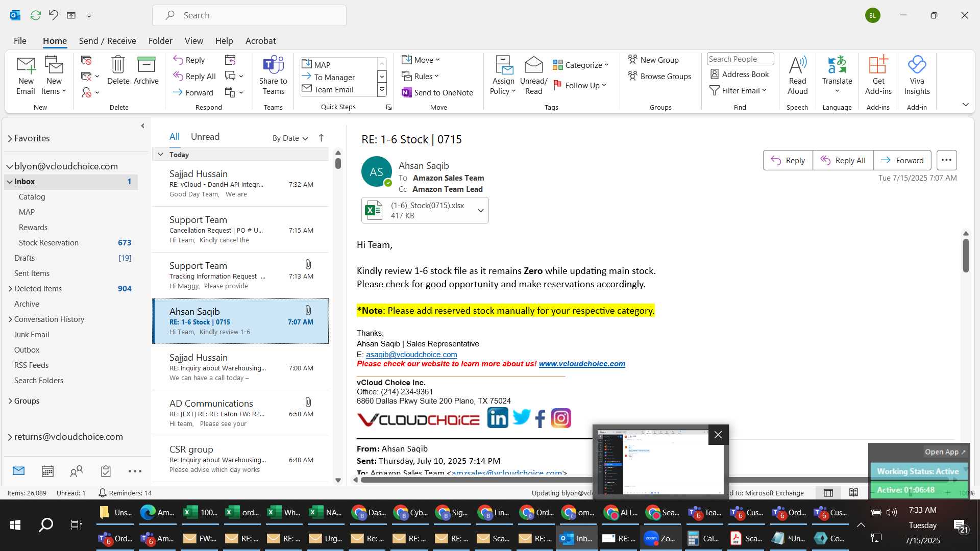Open www.vcloudchoice.com website link

(582, 364)
